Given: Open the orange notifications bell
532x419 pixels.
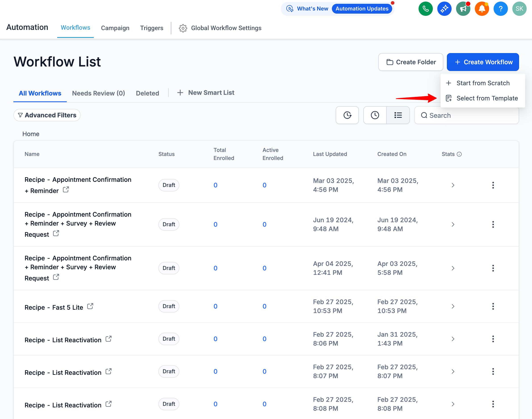Looking at the screenshot, I should point(482,9).
